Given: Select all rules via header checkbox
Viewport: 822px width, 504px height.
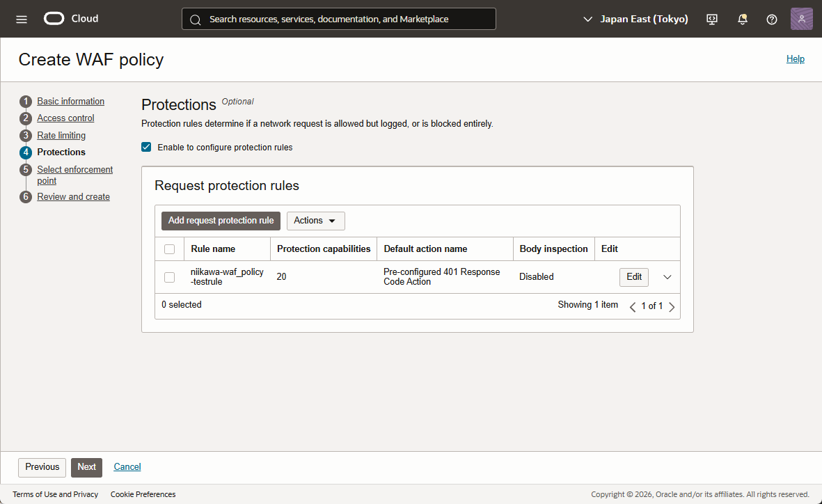Looking at the screenshot, I should click(x=169, y=249).
